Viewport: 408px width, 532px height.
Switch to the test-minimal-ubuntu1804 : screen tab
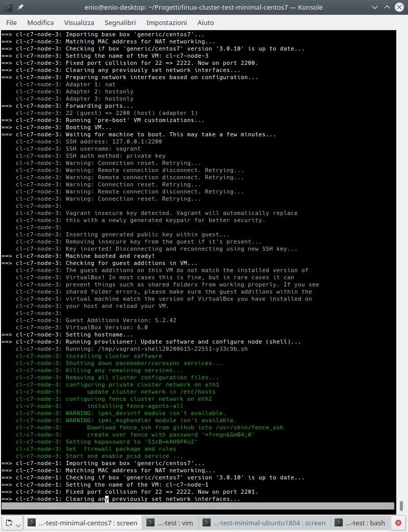click(264, 523)
